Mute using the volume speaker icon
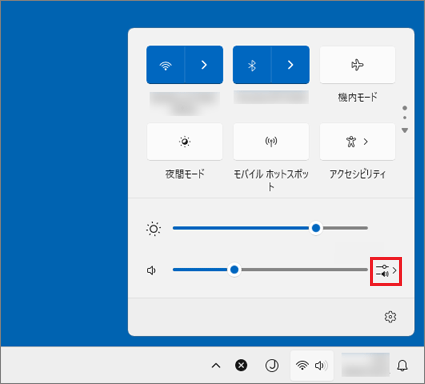This screenshot has height=384, width=425. pos(152,270)
